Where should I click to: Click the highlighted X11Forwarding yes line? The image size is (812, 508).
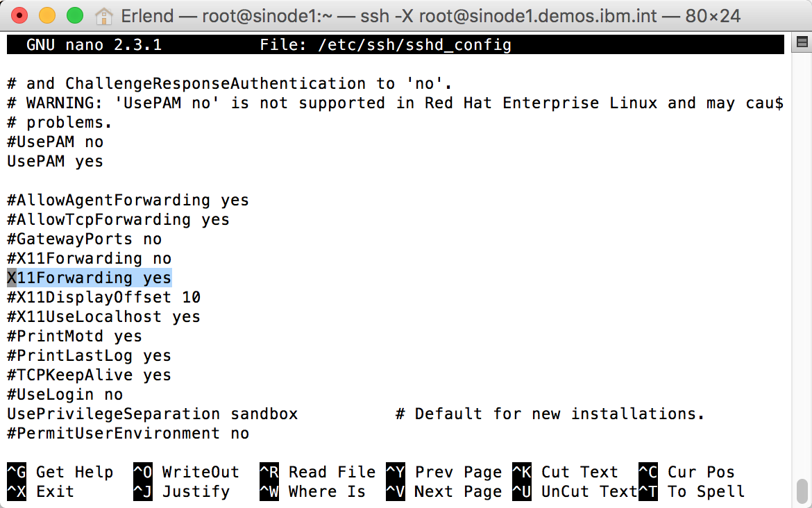coord(90,278)
